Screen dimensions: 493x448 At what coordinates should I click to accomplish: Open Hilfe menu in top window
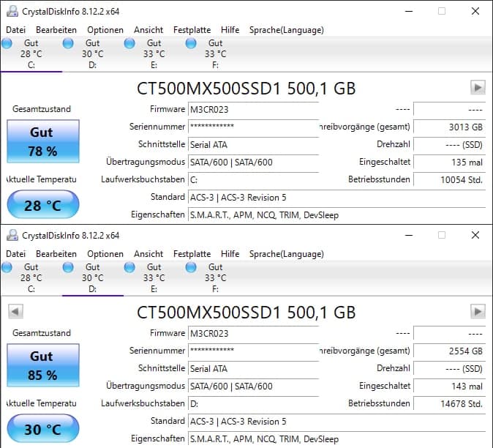[230, 30]
